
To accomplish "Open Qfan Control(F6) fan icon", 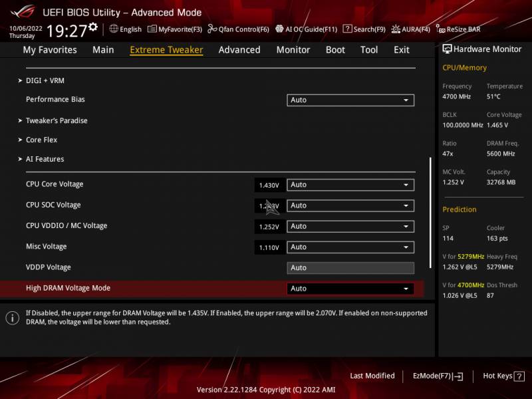I will click(x=212, y=29).
